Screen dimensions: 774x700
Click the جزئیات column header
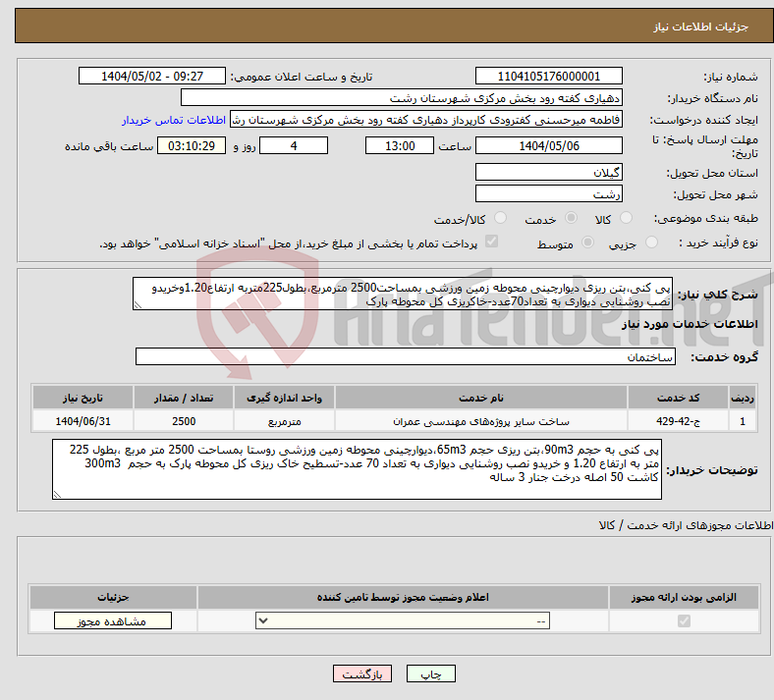point(113,597)
